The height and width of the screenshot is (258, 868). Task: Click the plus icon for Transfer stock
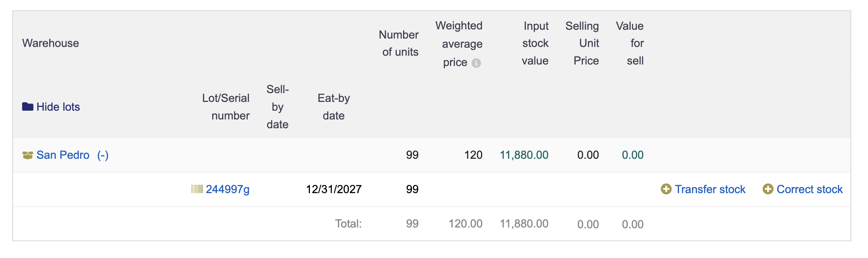[x=666, y=189]
